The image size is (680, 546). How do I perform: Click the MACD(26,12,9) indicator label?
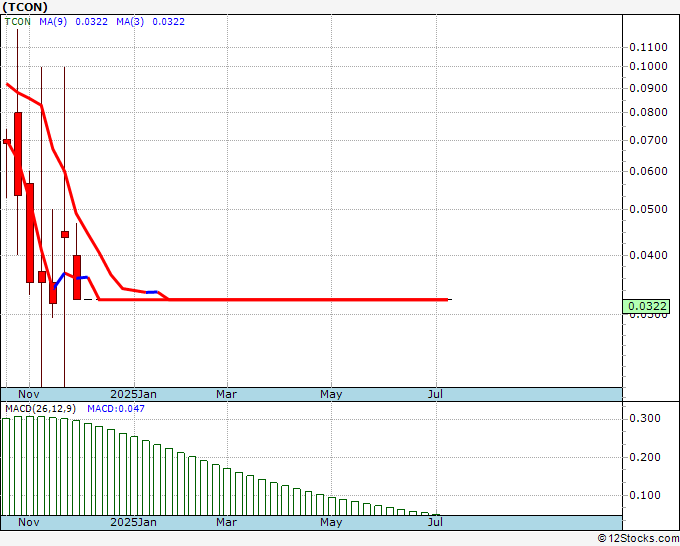tap(40, 409)
